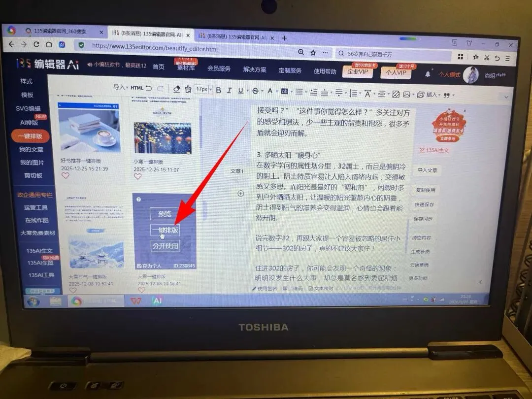Click 保存同步 in right panel
Viewport: 532px width, 399px height.
(x=423, y=219)
